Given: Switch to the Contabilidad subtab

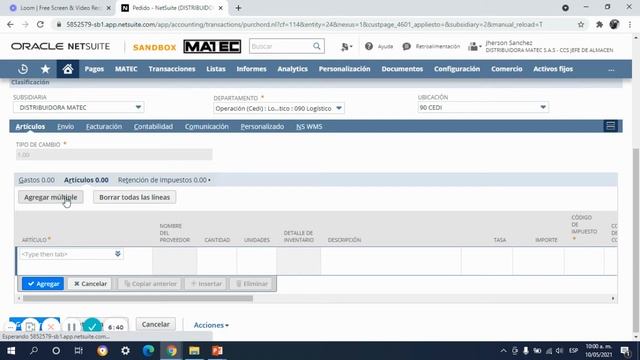Looking at the screenshot, I should coord(153,127).
